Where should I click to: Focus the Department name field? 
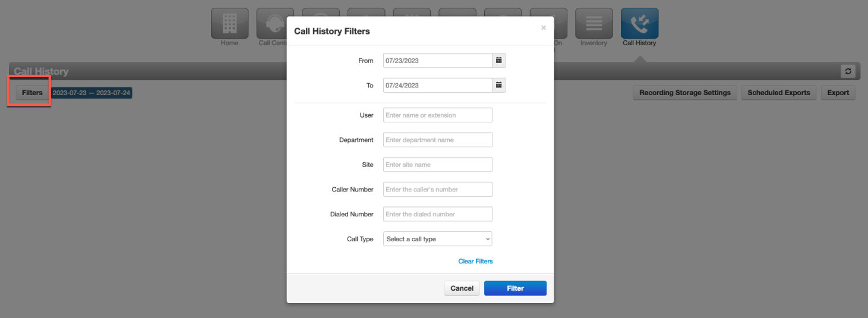(x=438, y=140)
